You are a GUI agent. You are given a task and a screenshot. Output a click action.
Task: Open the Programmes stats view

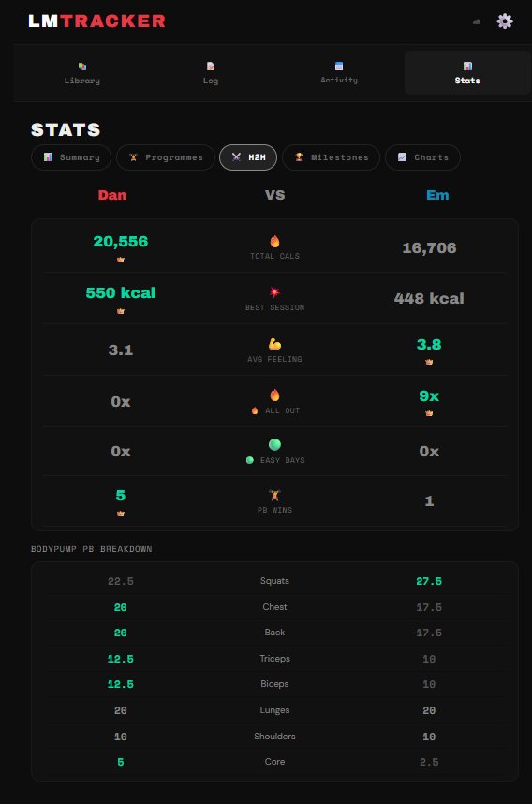166,157
